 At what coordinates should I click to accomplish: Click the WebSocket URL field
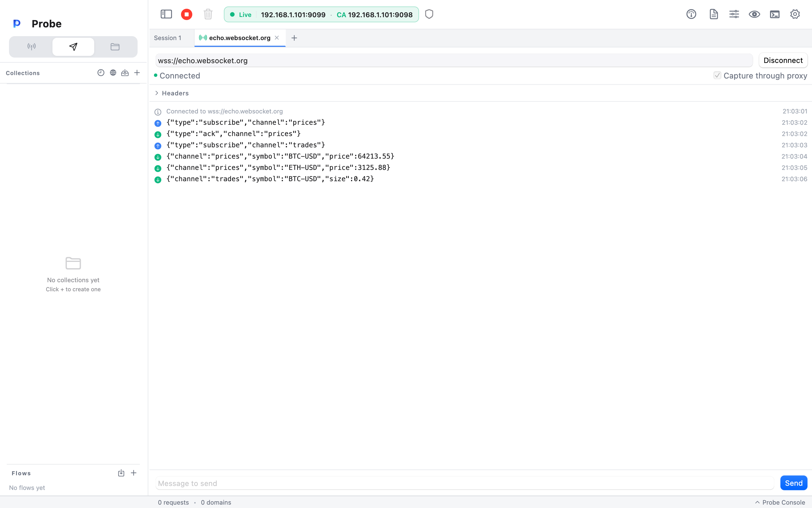click(x=454, y=60)
